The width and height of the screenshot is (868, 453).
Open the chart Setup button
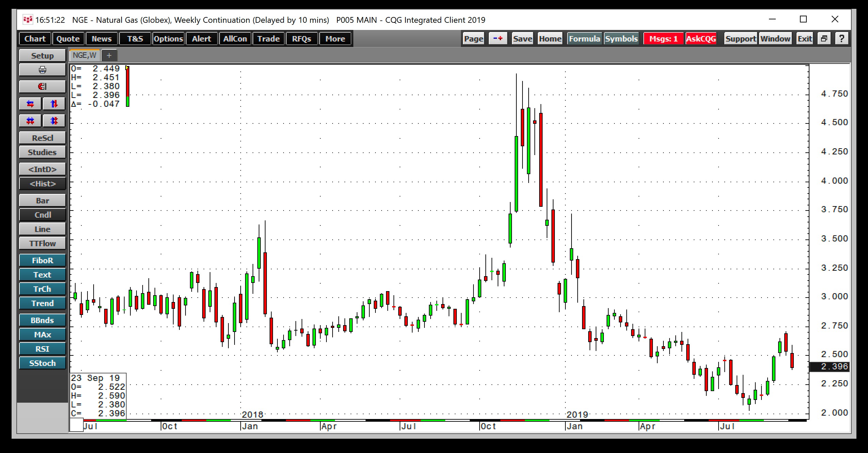pyautogui.click(x=42, y=55)
